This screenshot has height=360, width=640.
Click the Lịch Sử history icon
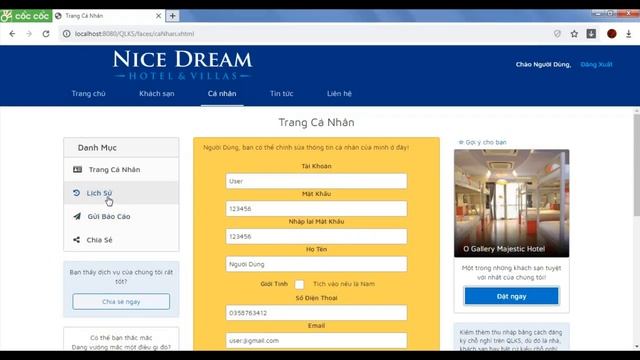76,193
